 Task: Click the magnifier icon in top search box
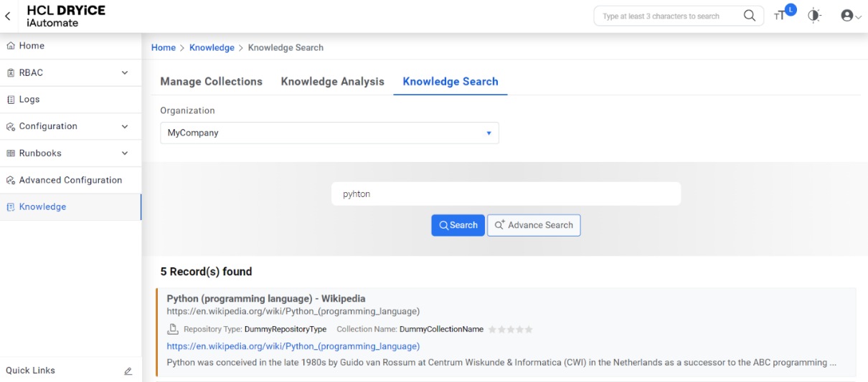pos(750,16)
